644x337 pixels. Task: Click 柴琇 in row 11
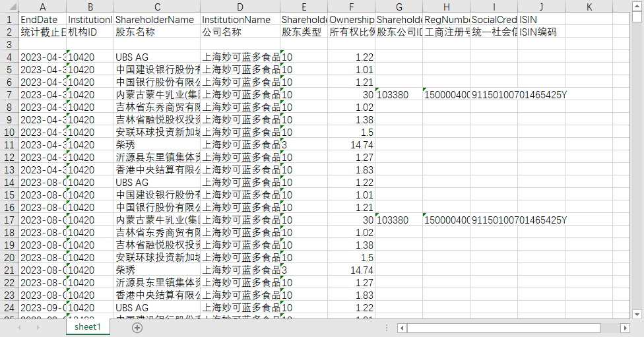click(x=157, y=144)
